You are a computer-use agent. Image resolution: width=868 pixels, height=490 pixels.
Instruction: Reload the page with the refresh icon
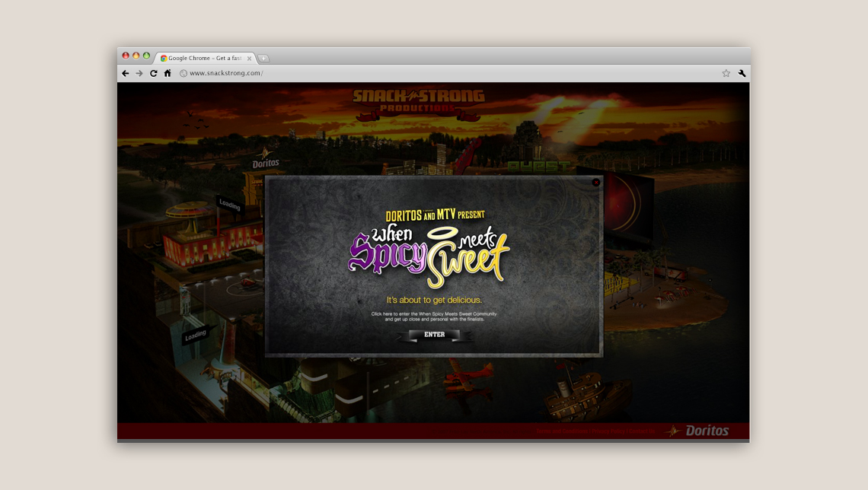pos(153,73)
